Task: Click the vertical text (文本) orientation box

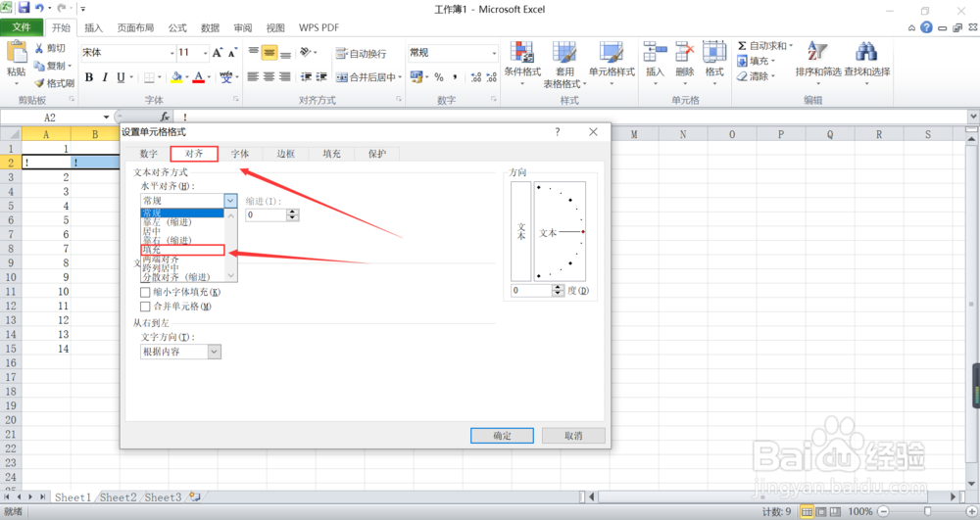Action: pos(520,231)
